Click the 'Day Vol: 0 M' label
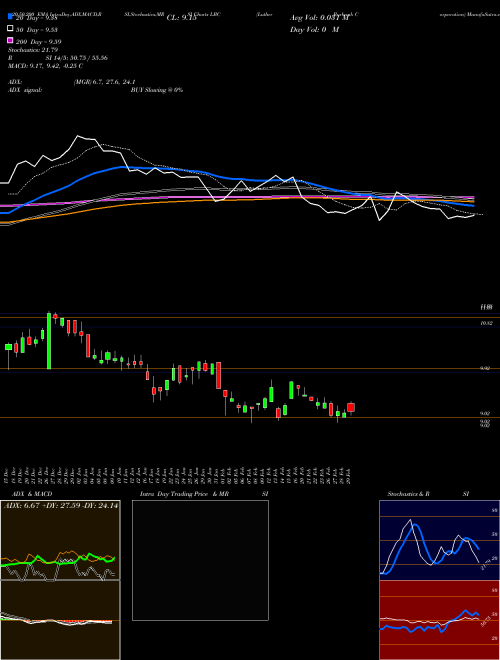500x660 pixels. coord(314,29)
